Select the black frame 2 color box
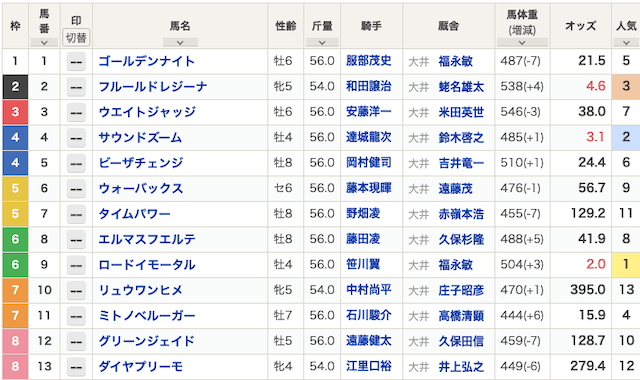Screen dimensions: 640x380 pos(15,87)
